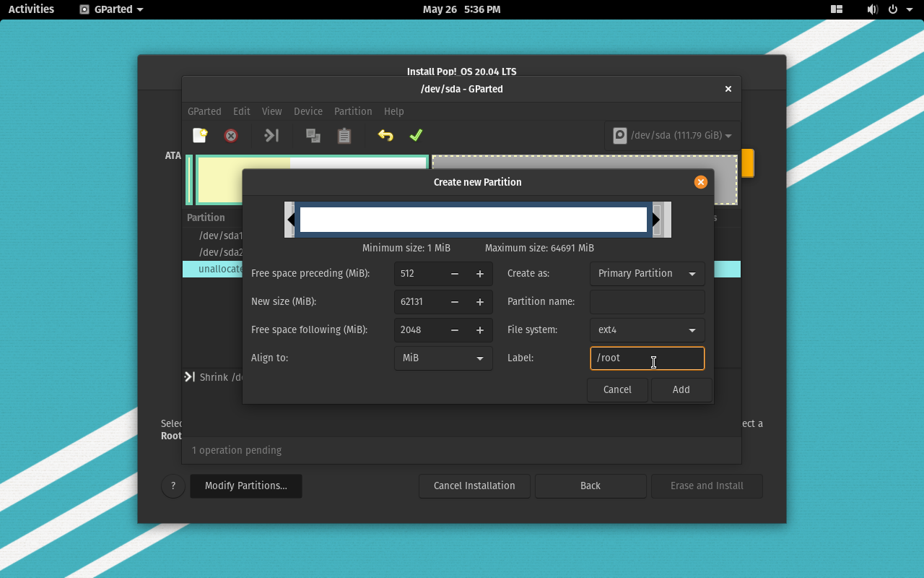Open the Partition menu
Viewport: 924px width, 578px height.
coord(353,111)
